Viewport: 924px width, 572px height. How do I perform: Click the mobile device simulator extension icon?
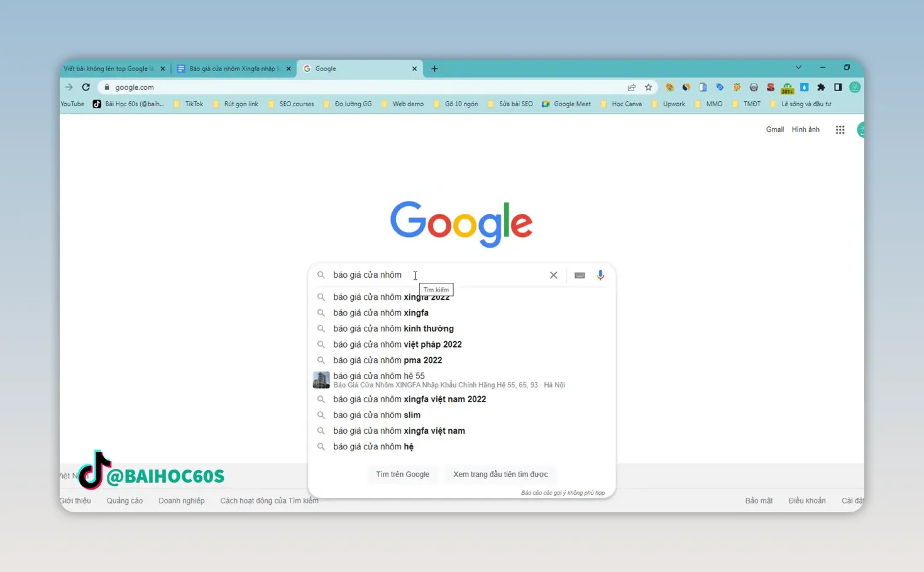[703, 87]
